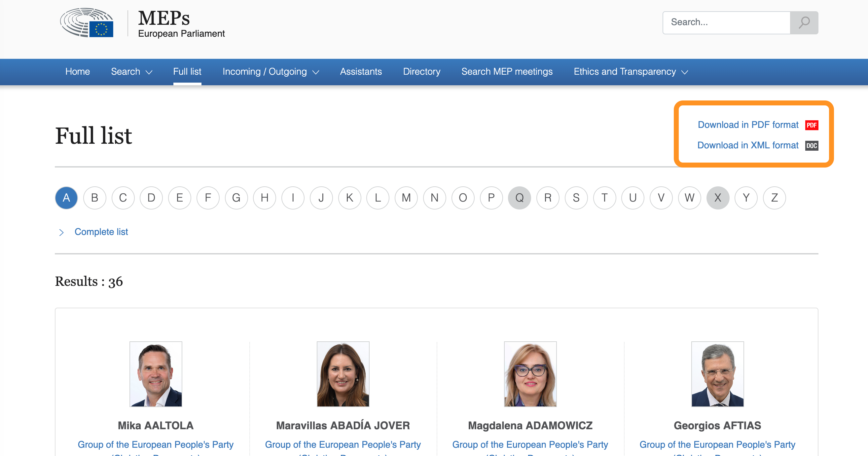
Task: Filter the list by letter U
Action: pos(633,198)
